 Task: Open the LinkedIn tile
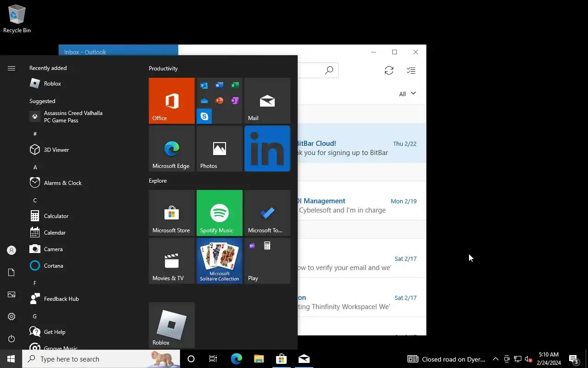[267, 149]
